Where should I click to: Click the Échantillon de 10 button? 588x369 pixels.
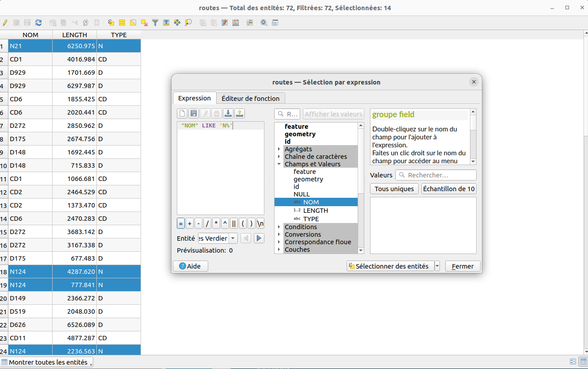pos(449,189)
